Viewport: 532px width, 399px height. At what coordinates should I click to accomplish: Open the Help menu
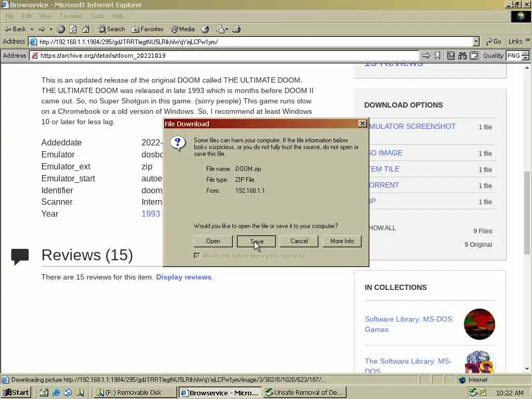(x=118, y=16)
